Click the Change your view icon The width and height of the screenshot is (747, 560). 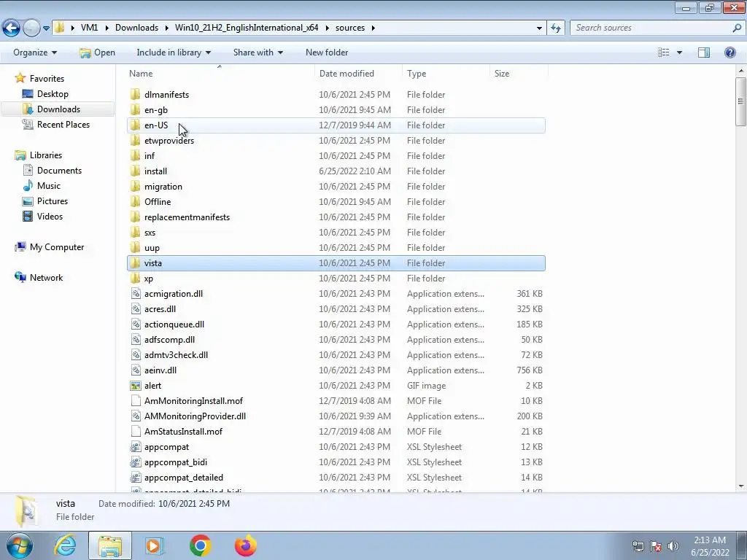click(663, 52)
